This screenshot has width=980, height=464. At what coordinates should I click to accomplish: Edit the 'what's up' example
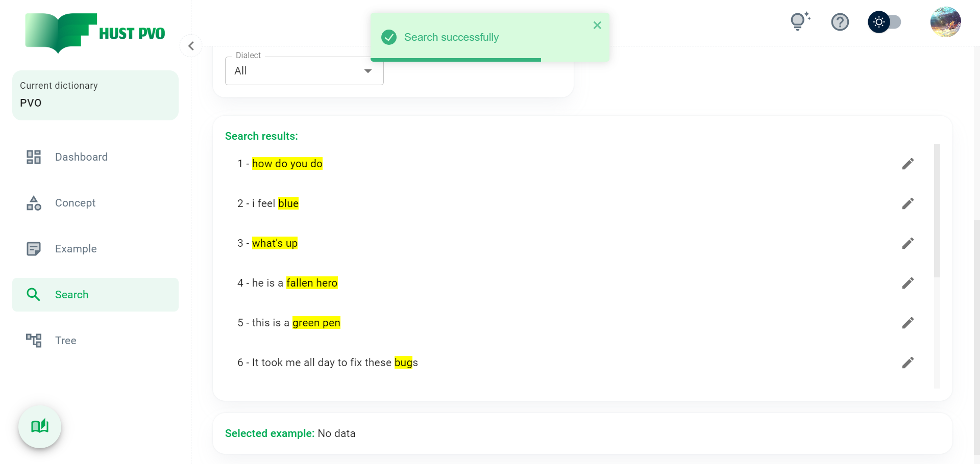[908, 243]
